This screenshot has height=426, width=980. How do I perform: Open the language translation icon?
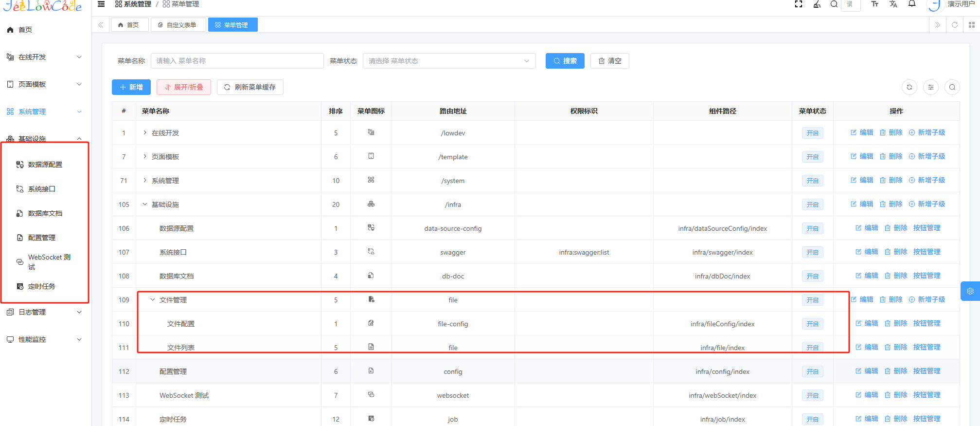pyautogui.click(x=893, y=4)
